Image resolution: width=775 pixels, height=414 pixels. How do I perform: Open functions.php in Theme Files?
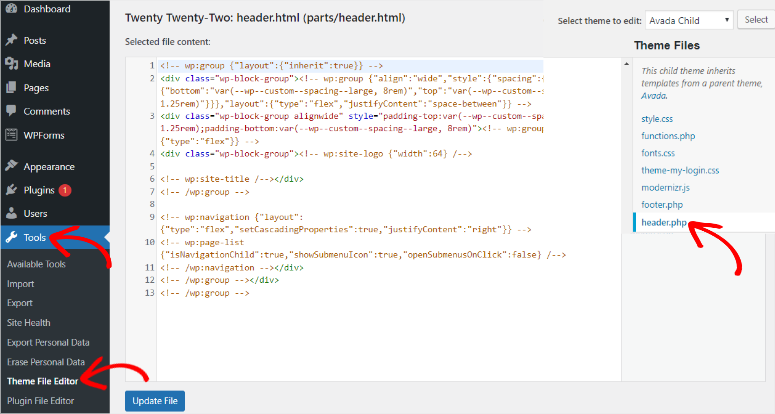coord(668,136)
